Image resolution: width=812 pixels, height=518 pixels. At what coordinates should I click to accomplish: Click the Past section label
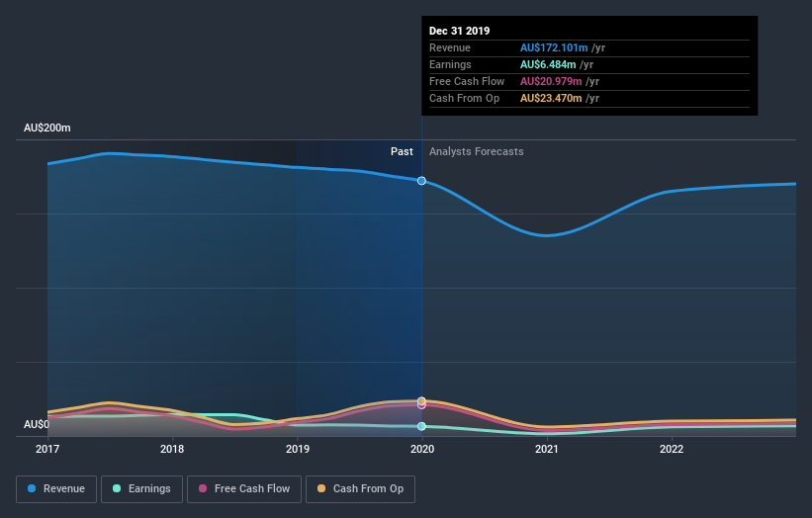[402, 151]
